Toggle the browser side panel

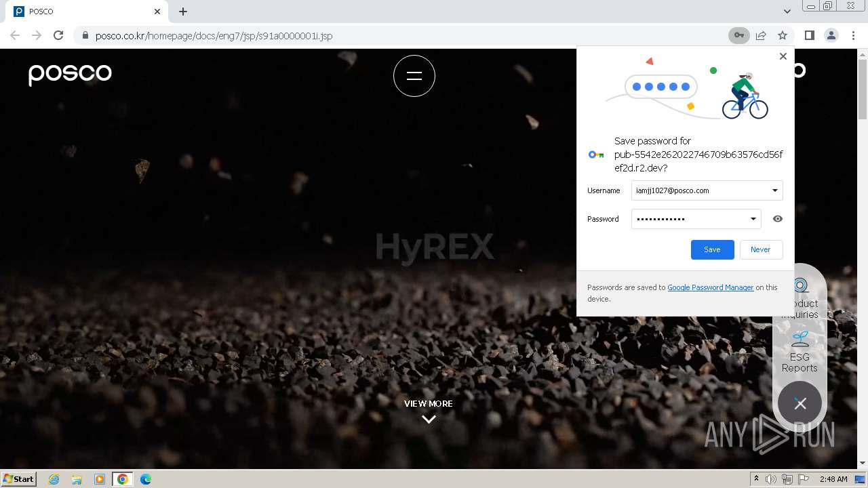(809, 35)
